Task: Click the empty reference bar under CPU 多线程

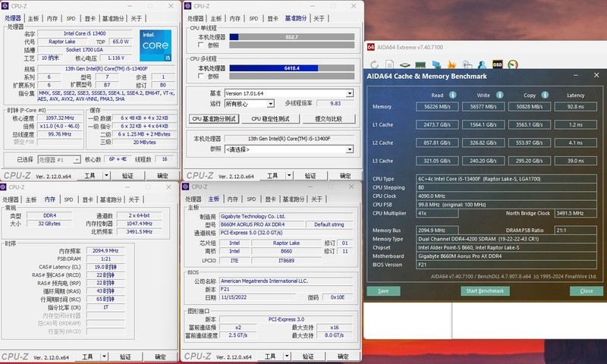Action: tap(292, 76)
